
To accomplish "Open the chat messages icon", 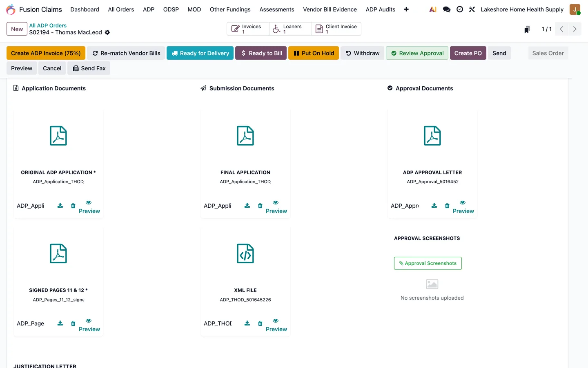I will [447, 9].
